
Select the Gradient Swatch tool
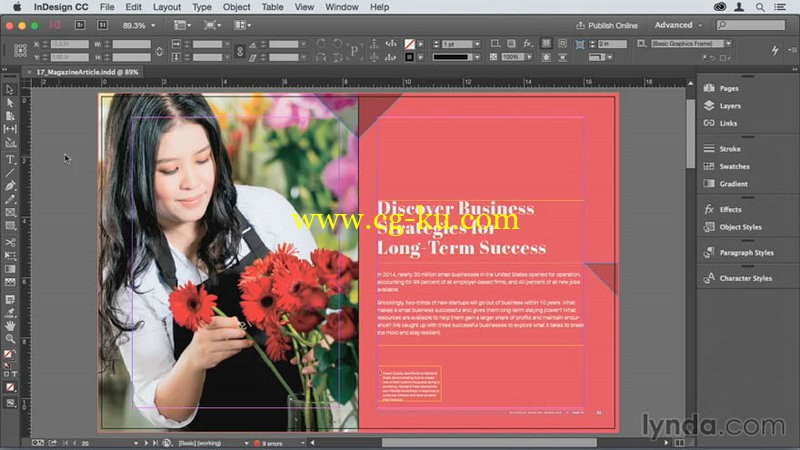(10, 269)
